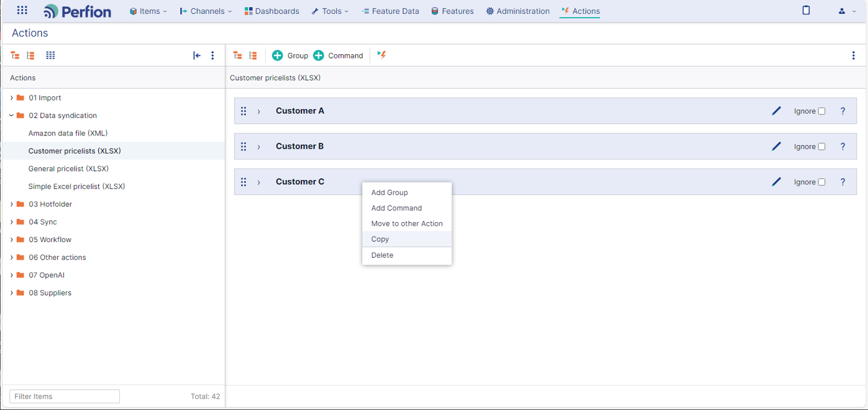Viewport: 868px width, 410px height.
Task: Click the Perfion logo
Action: click(78, 11)
